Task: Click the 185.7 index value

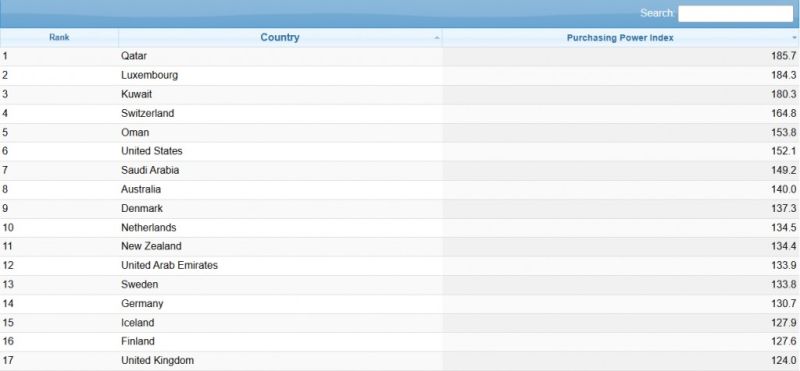Action: [784, 56]
